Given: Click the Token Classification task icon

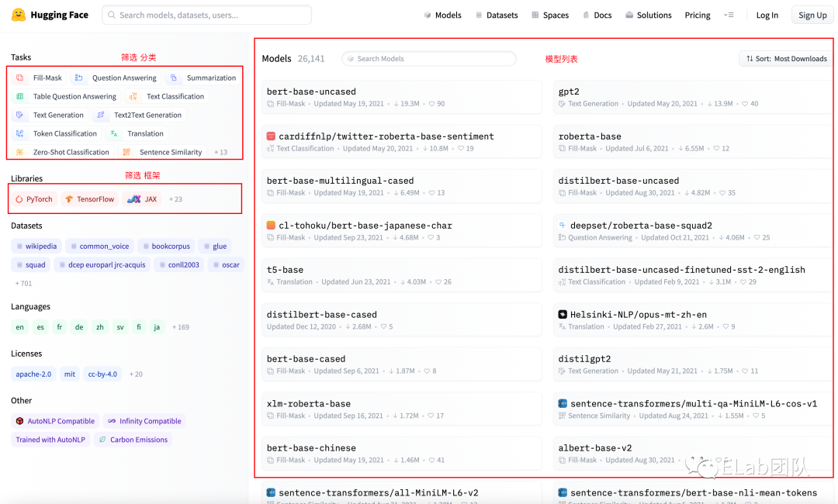Looking at the screenshot, I should click(19, 133).
